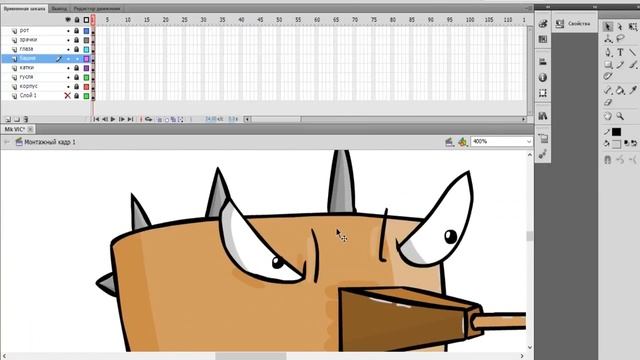Select the Pencil tool
Screen dimensions: 640x360
point(620,65)
